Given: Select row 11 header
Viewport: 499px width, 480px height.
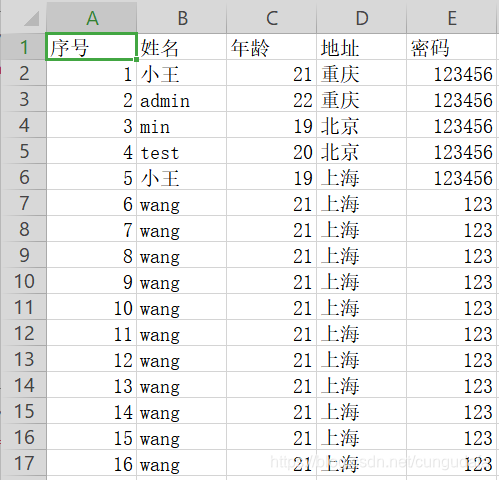Looking at the screenshot, I should tap(23, 307).
